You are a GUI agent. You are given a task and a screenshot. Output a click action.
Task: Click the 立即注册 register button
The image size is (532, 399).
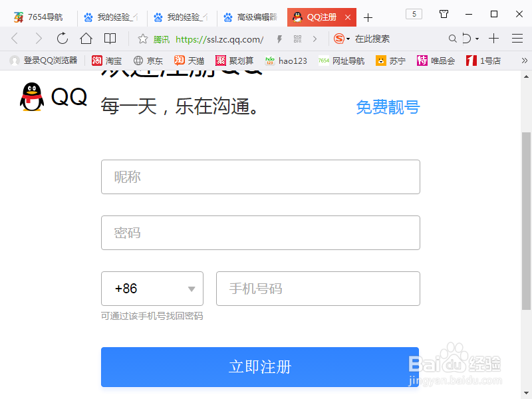click(x=260, y=367)
